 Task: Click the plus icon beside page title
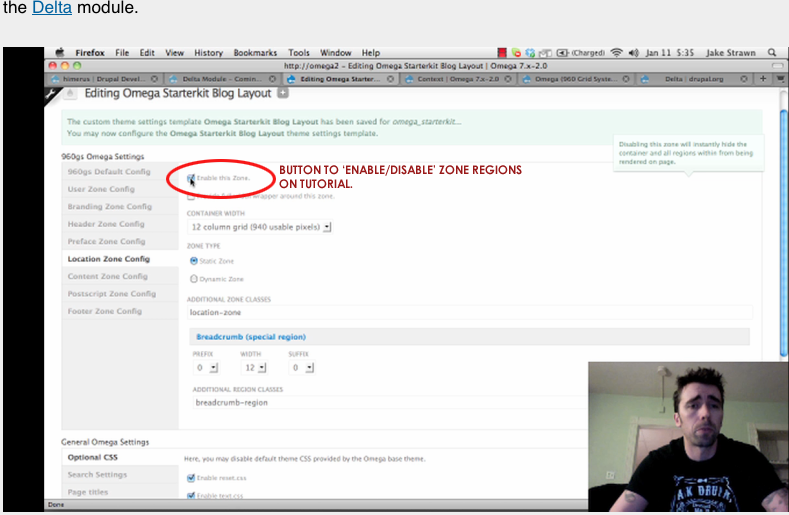283,93
